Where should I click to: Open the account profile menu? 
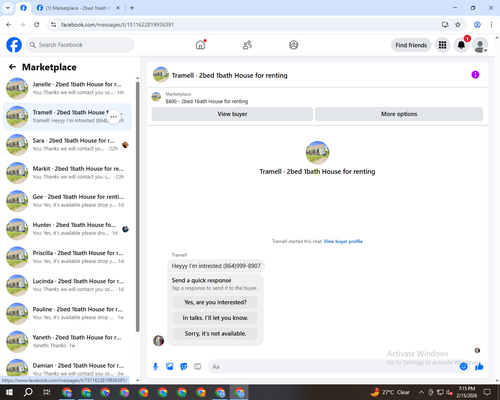[480, 45]
